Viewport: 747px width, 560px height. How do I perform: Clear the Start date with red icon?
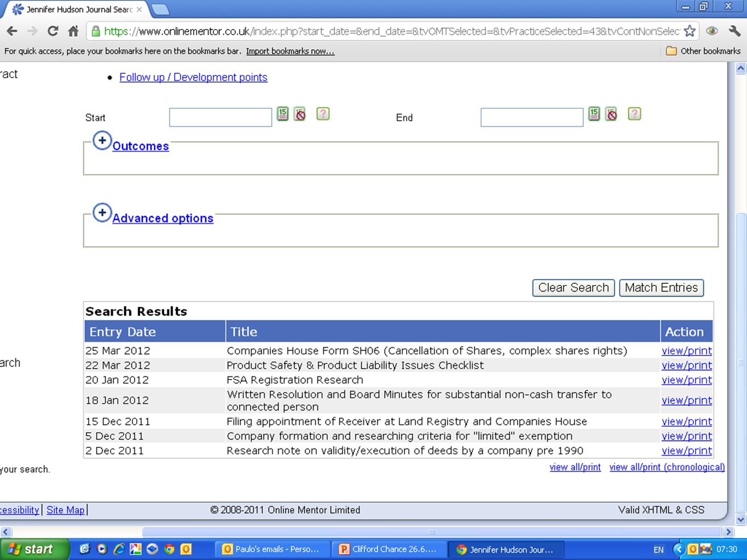(x=300, y=114)
